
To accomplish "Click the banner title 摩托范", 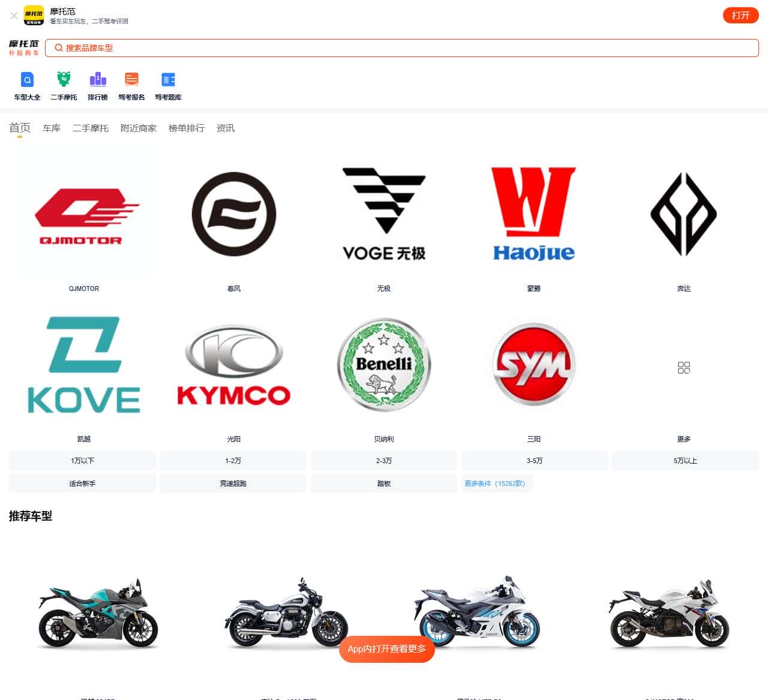I will tap(62, 11).
